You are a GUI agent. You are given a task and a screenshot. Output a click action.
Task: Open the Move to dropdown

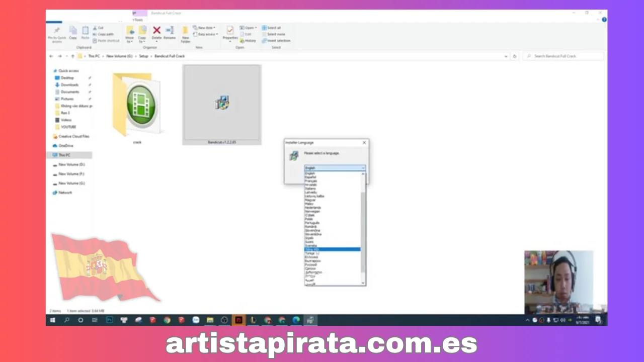point(129,39)
